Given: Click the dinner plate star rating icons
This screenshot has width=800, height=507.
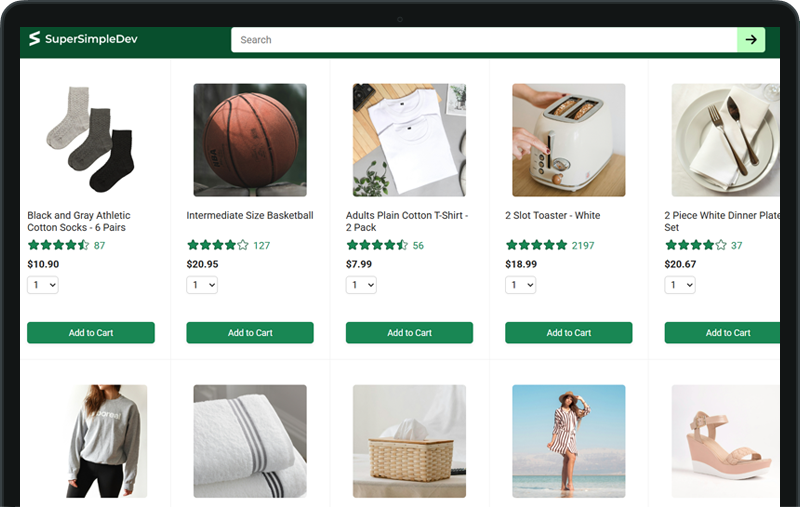Looking at the screenshot, I should tap(695, 245).
